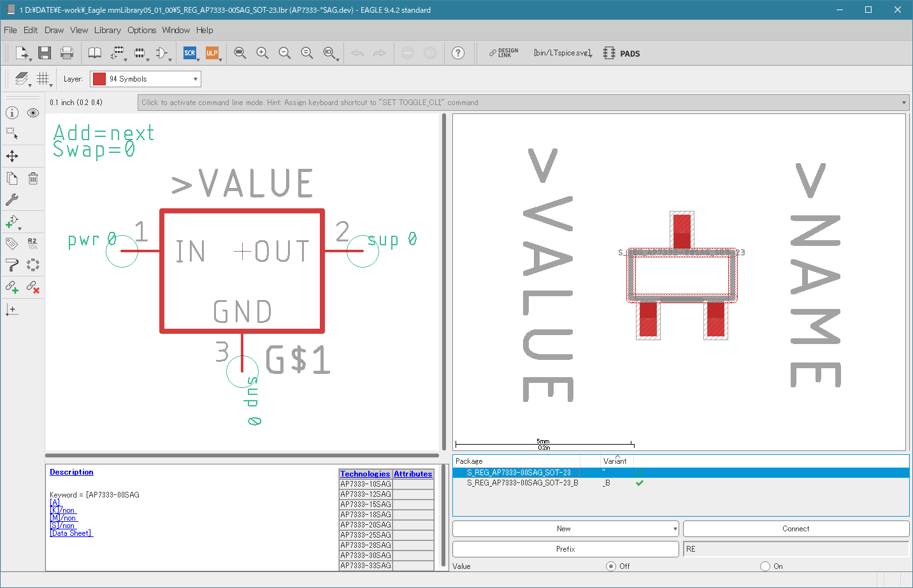Select the Value On radio button

(765, 566)
